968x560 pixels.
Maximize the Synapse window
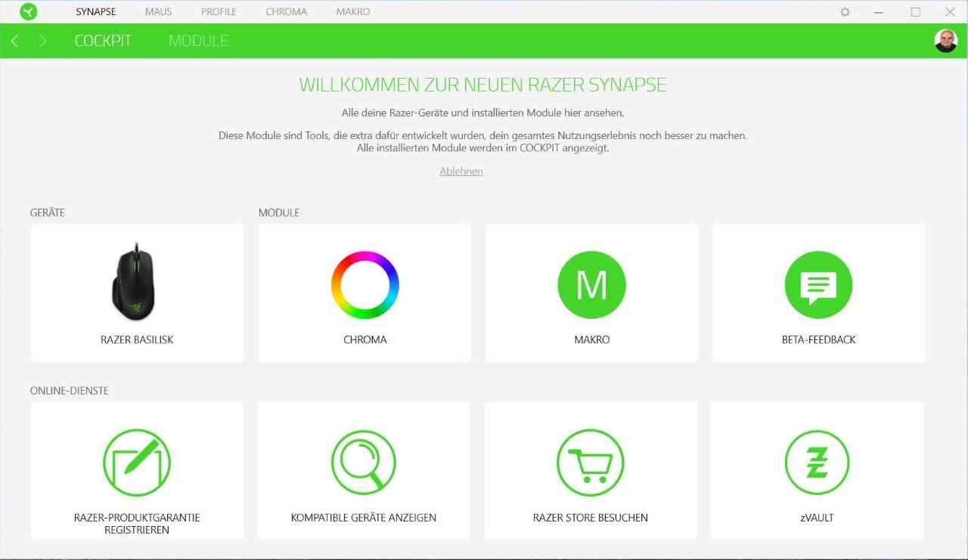pos(915,12)
